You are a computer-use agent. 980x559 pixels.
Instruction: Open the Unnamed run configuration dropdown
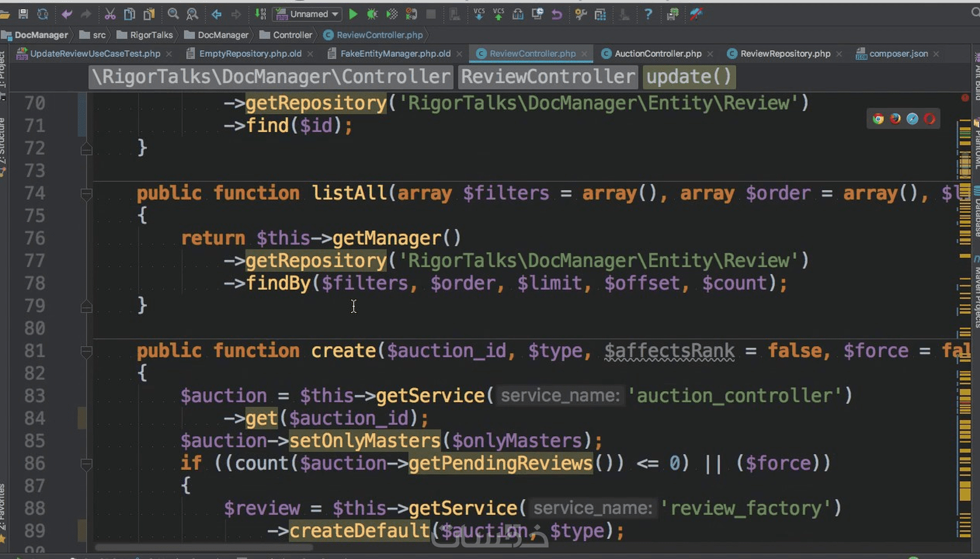336,14
